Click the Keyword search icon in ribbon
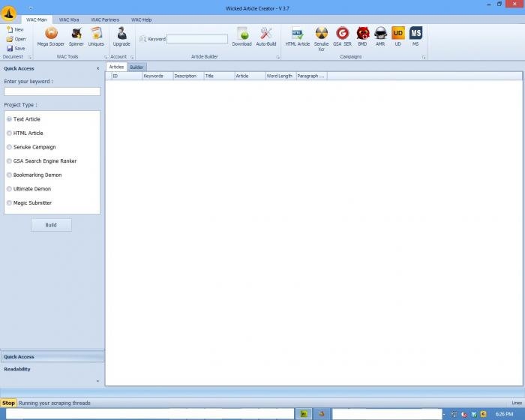The image size is (525, 420). click(142, 39)
